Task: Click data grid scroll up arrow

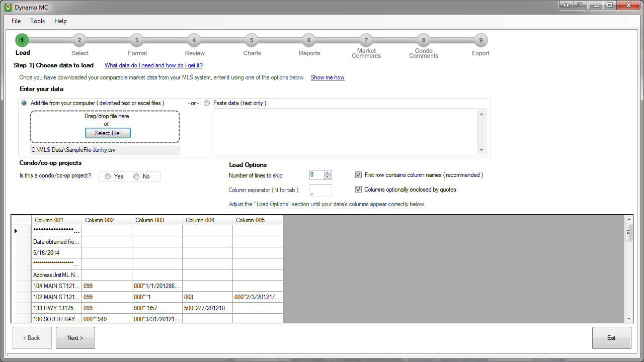Action: click(x=628, y=219)
